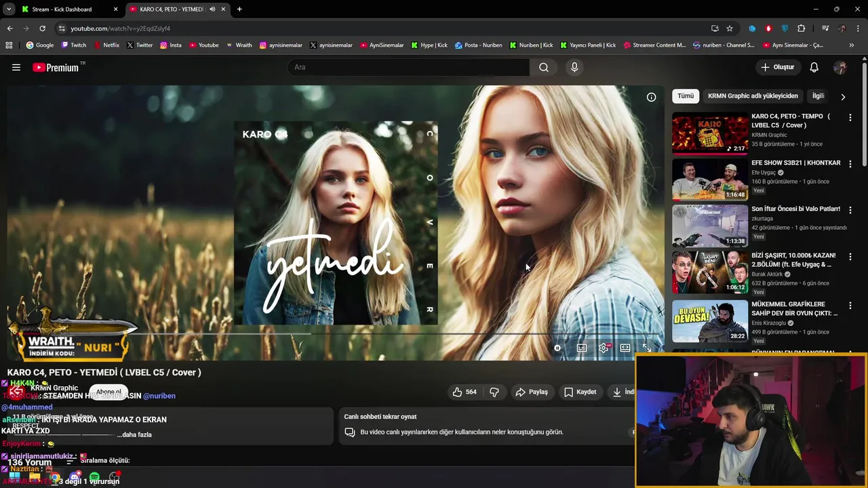This screenshot has width=868, height=488.
Task: Open options for Son İftar Öncesi video
Action: 850,210
